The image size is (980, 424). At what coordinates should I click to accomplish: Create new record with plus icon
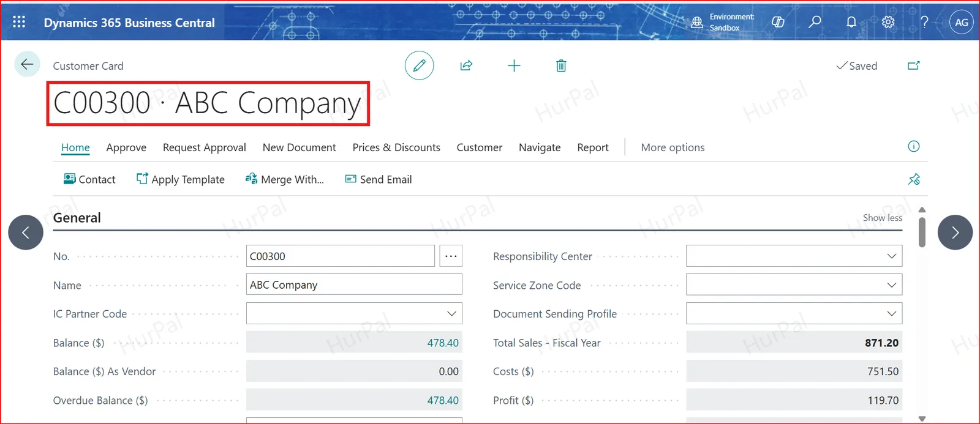tap(514, 65)
